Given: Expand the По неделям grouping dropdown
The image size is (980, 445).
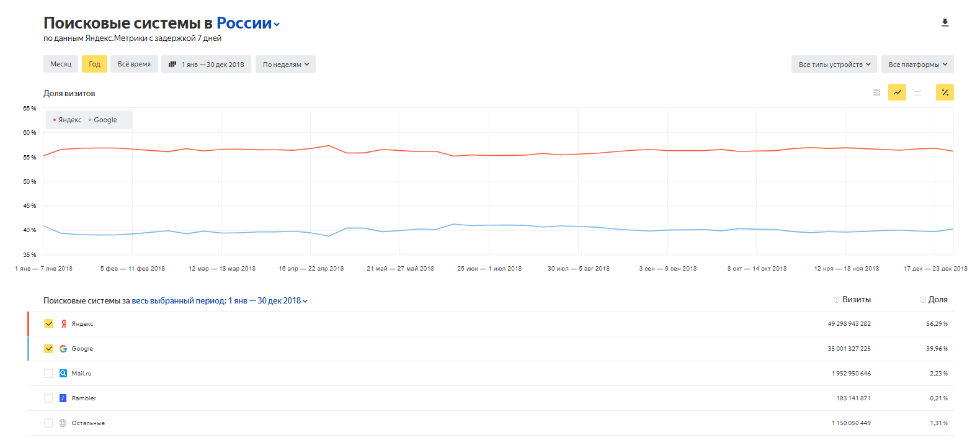Looking at the screenshot, I should (285, 65).
